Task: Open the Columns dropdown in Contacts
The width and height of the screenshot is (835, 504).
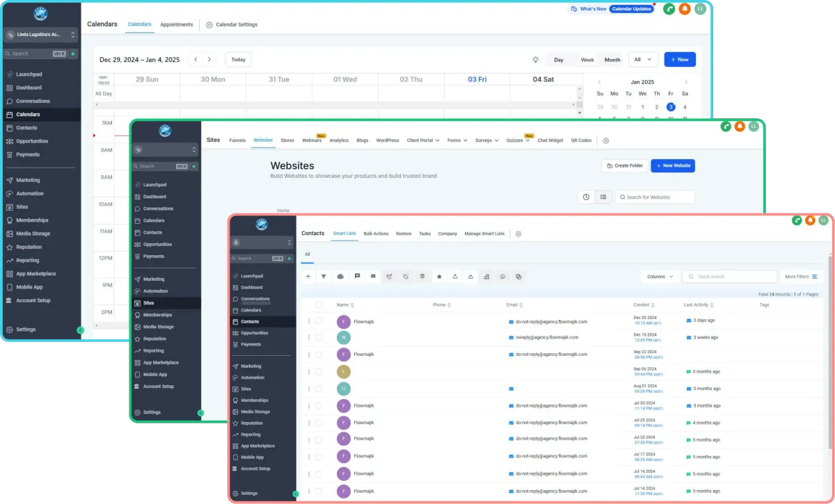Action: point(660,277)
